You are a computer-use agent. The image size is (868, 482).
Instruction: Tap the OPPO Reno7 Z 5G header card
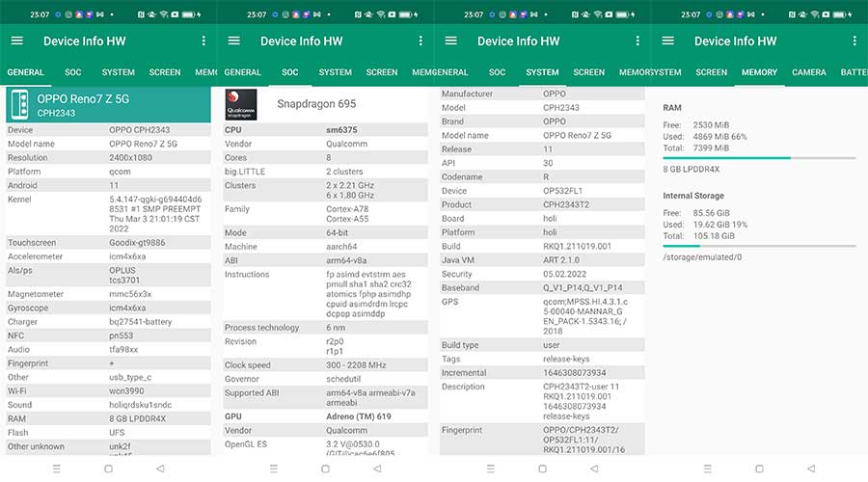[x=108, y=104]
